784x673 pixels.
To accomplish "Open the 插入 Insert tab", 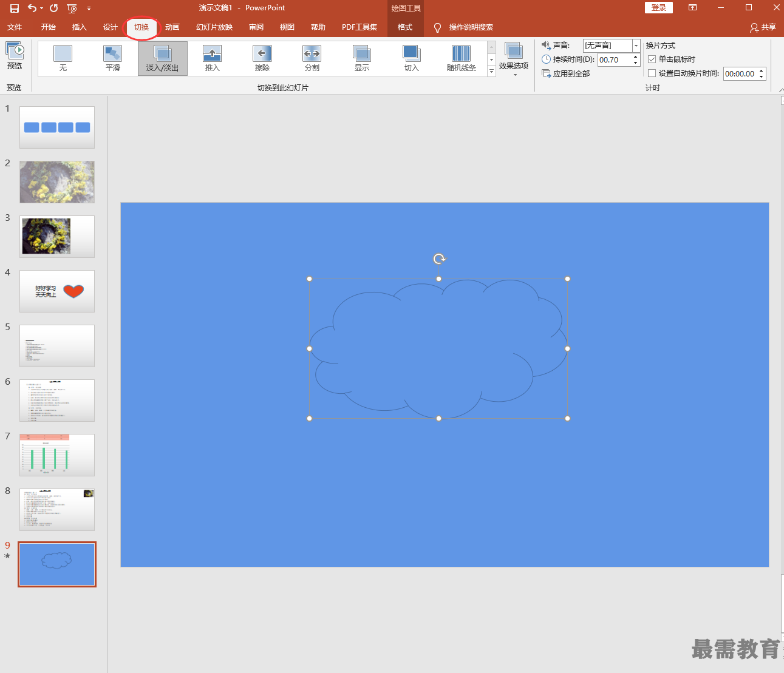I will click(x=80, y=27).
